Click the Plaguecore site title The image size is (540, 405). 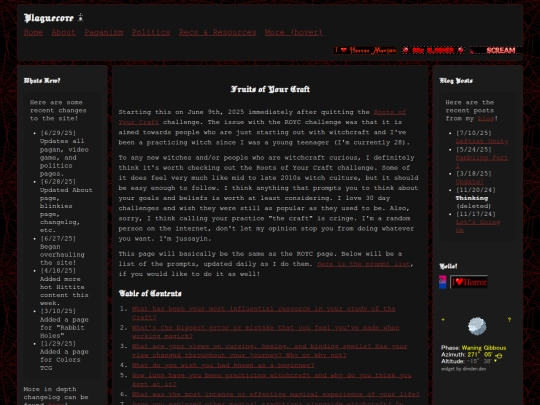pyautogui.click(x=49, y=18)
